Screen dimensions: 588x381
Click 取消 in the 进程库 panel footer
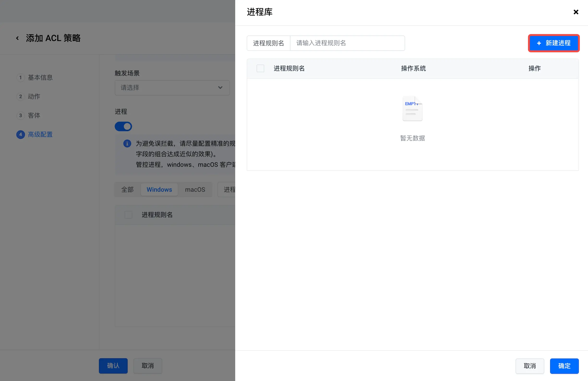(x=530, y=366)
